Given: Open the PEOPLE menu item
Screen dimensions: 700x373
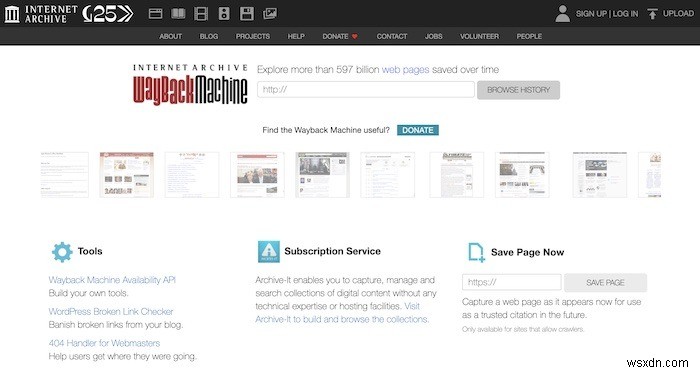Looking at the screenshot, I should pyautogui.click(x=529, y=36).
